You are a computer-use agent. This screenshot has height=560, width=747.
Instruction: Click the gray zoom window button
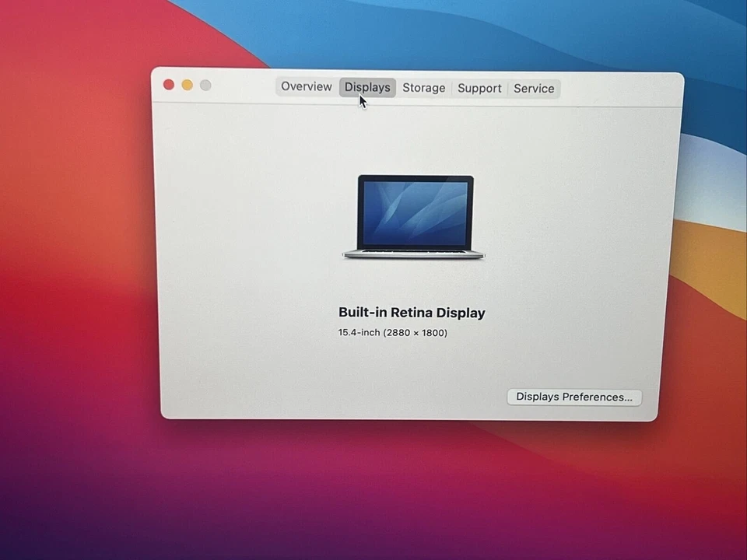205,84
